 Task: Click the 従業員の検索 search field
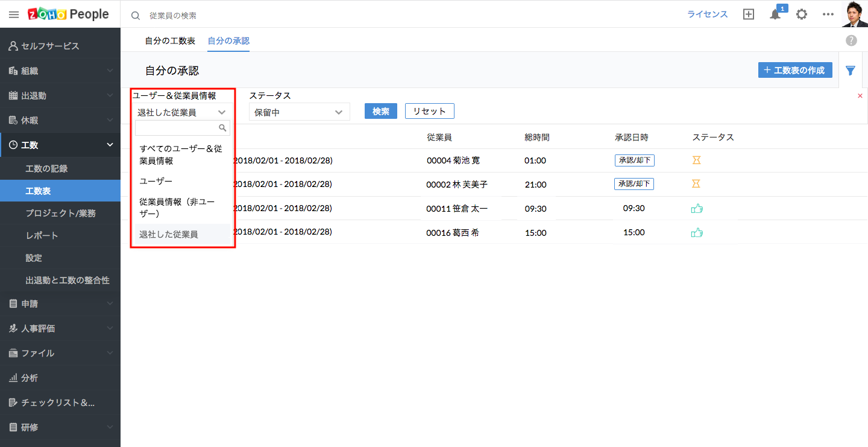tap(241, 15)
